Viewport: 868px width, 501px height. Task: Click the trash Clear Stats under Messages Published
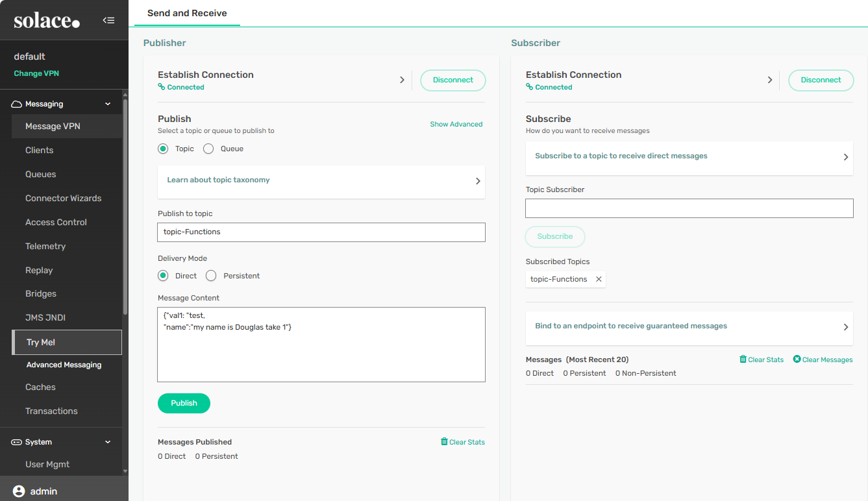[444, 442]
